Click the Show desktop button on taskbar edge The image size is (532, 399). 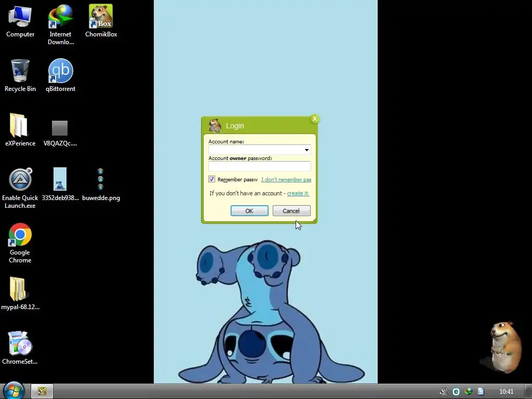pos(528,391)
